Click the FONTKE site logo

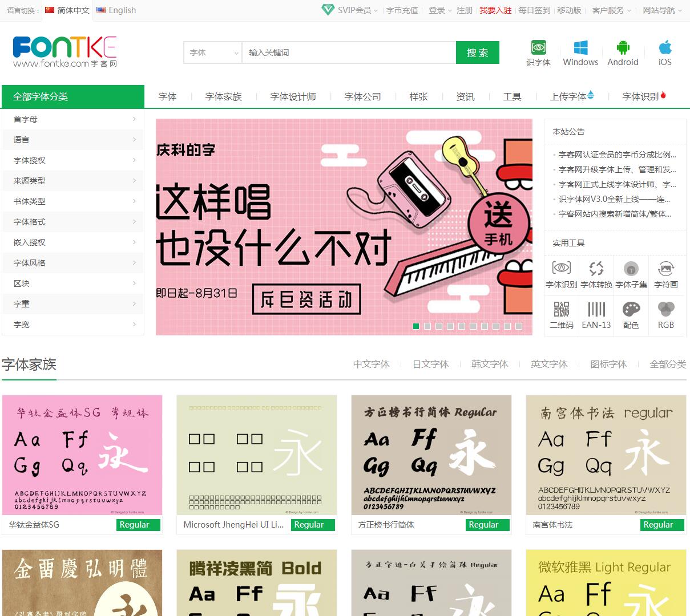tap(64, 52)
